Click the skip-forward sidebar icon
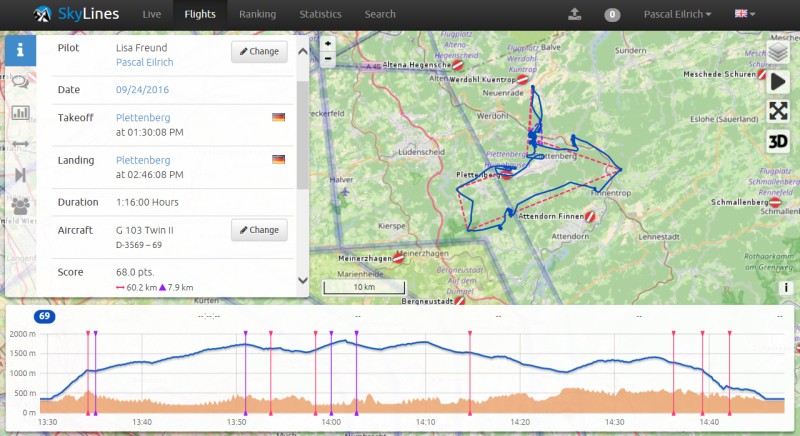Image resolution: width=800 pixels, height=436 pixels. pos(20,175)
